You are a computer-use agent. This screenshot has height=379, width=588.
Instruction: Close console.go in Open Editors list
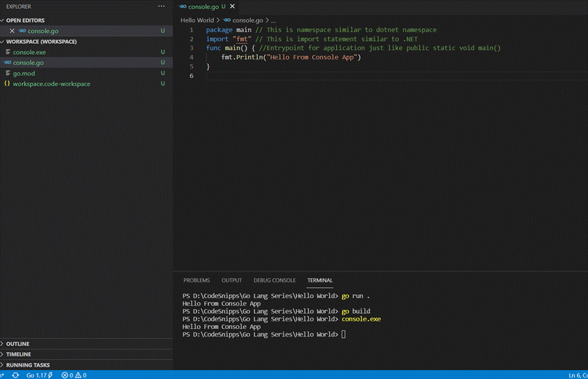12,31
